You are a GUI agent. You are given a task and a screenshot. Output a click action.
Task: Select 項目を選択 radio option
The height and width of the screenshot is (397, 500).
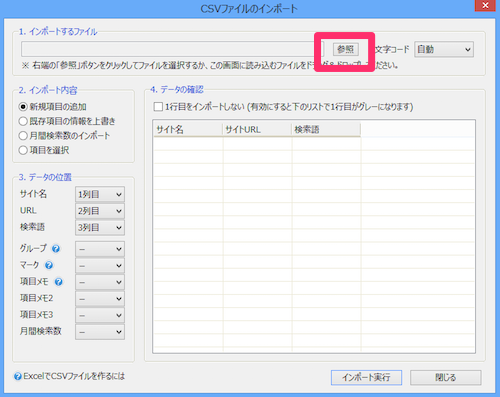[x=44, y=150]
